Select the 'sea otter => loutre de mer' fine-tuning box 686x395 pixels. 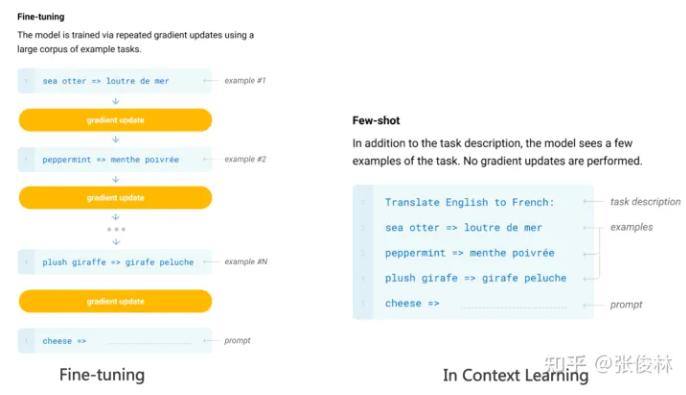[x=115, y=81]
